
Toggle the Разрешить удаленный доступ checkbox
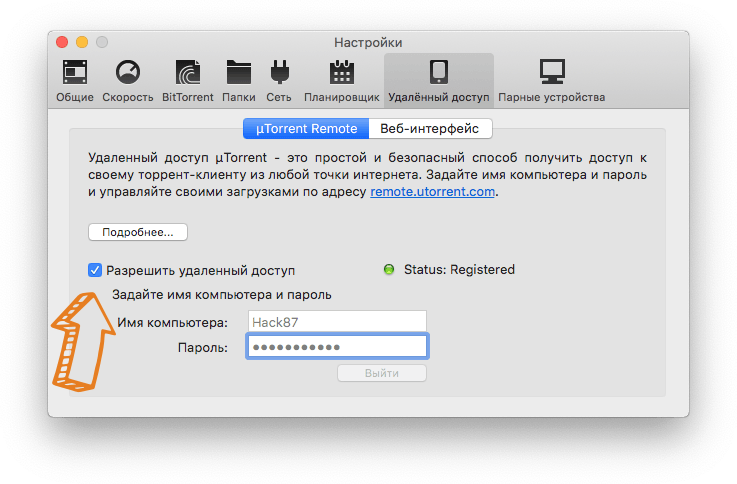(x=95, y=270)
